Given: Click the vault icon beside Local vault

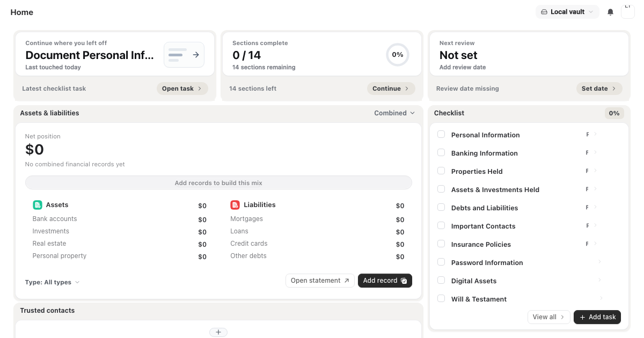Looking at the screenshot, I should 544,12.
